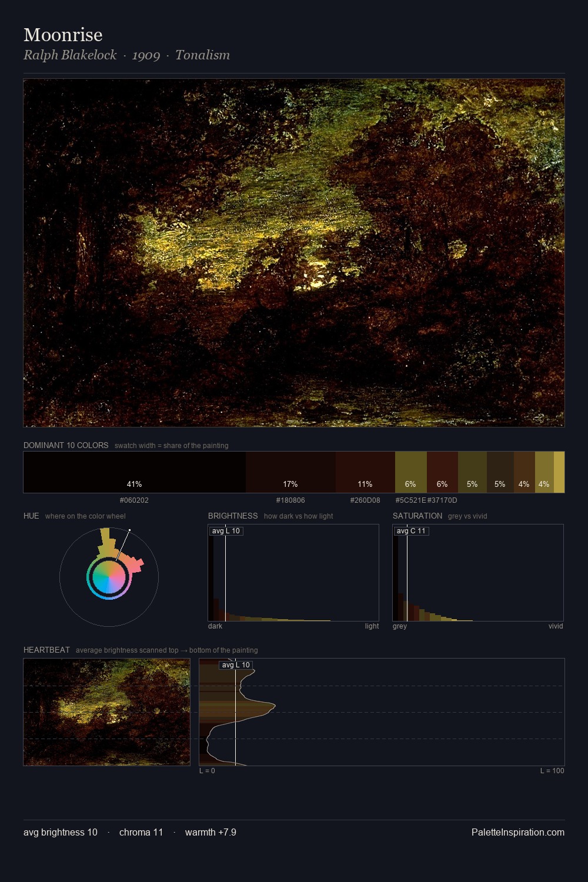
Task: Click the heartbeat avg L 10 label
Action: (236, 665)
